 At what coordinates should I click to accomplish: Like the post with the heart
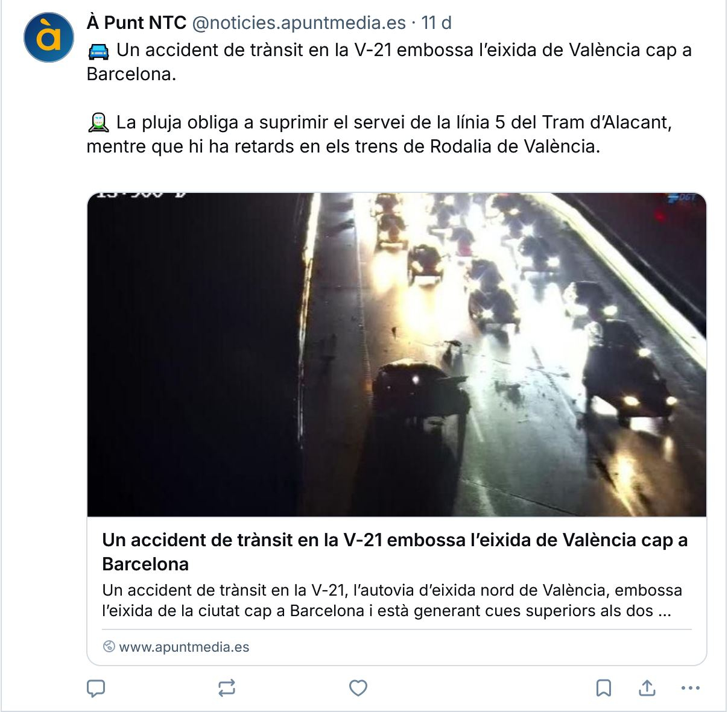pos(358,688)
